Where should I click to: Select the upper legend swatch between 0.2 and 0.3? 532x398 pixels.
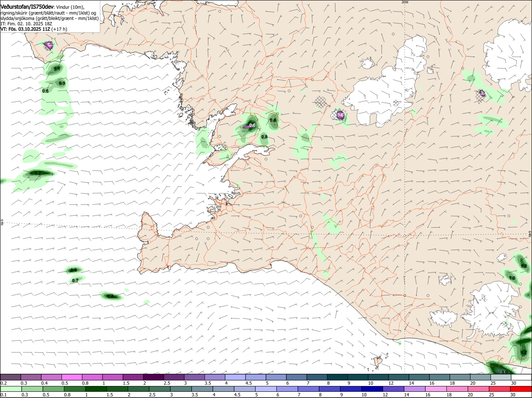pyautogui.click(x=11, y=377)
